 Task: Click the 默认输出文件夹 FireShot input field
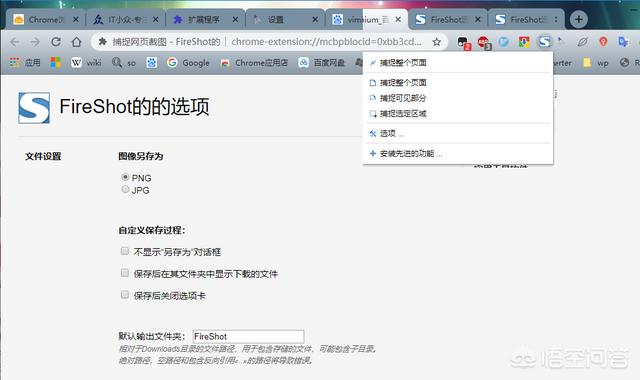[249, 336]
